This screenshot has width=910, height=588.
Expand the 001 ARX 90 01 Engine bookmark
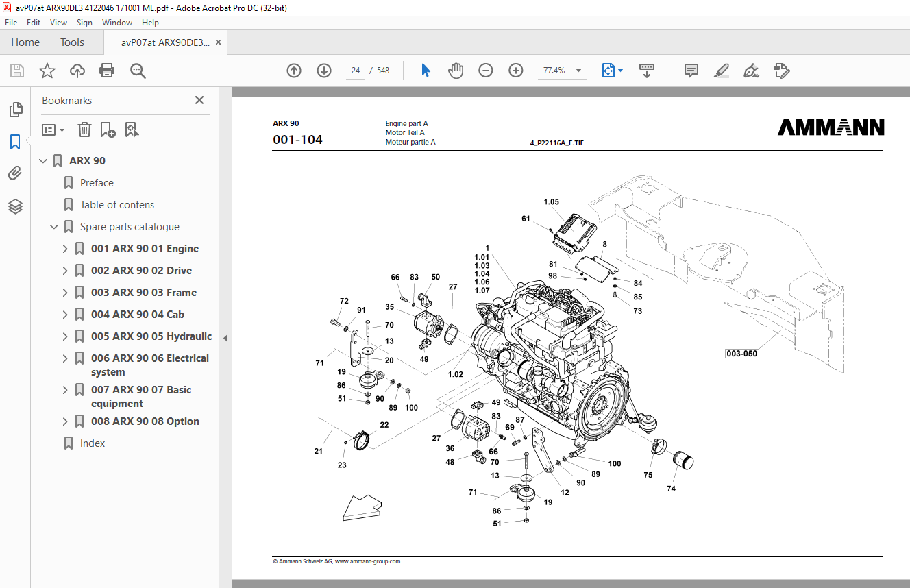[65, 249]
